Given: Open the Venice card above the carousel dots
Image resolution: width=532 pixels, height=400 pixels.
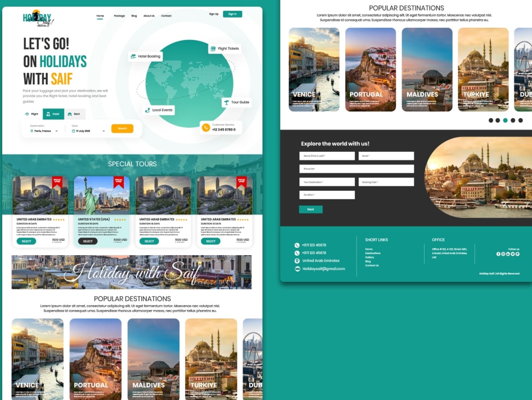Looking at the screenshot, I should pyautogui.click(x=314, y=70).
